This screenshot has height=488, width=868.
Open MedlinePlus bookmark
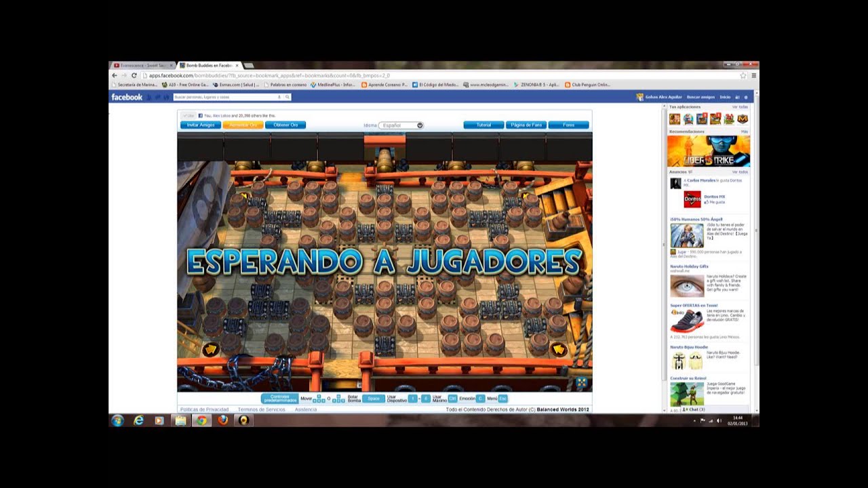(x=333, y=85)
